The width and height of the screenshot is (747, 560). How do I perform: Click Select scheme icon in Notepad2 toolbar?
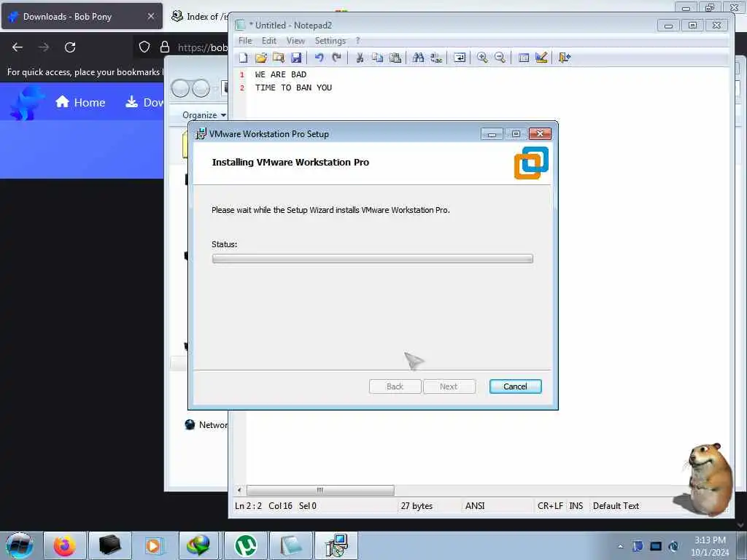coord(524,58)
